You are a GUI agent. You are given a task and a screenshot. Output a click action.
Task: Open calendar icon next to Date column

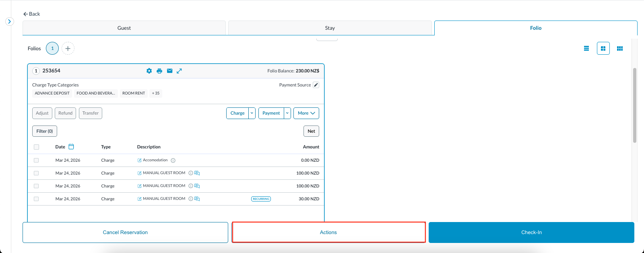click(71, 147)
